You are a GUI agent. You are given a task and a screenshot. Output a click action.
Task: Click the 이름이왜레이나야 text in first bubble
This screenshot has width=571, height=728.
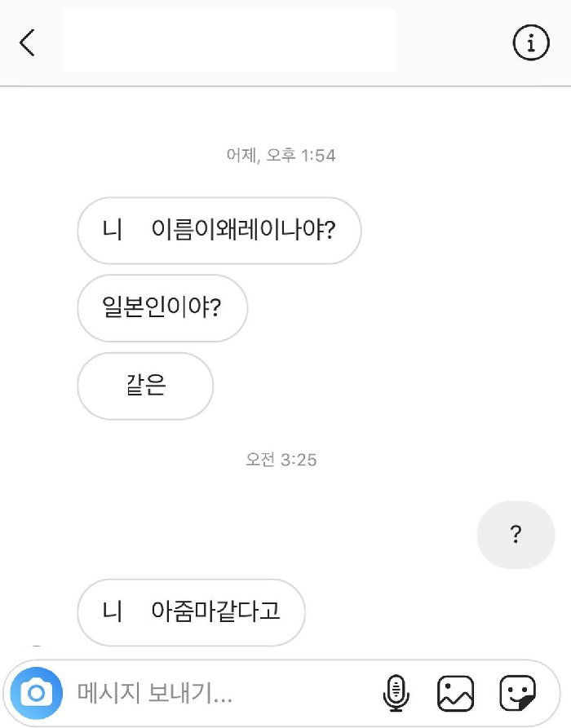pyautogui.click(x=237, y=231)
